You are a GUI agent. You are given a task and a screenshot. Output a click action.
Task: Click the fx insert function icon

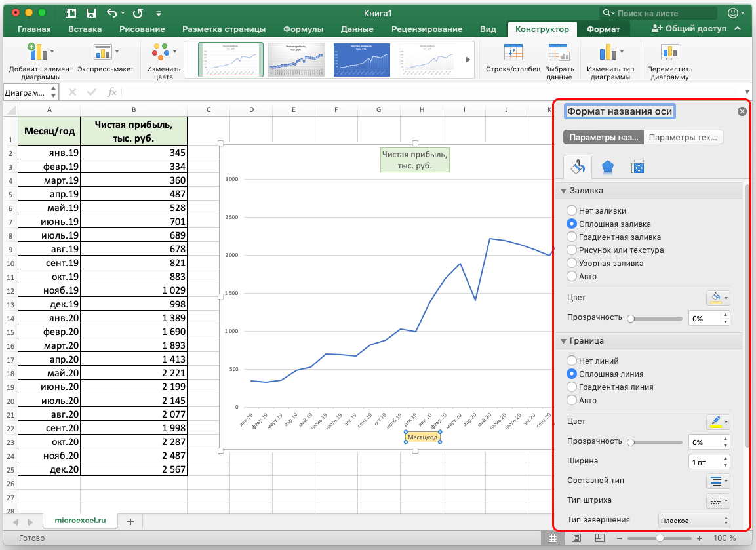111,92
